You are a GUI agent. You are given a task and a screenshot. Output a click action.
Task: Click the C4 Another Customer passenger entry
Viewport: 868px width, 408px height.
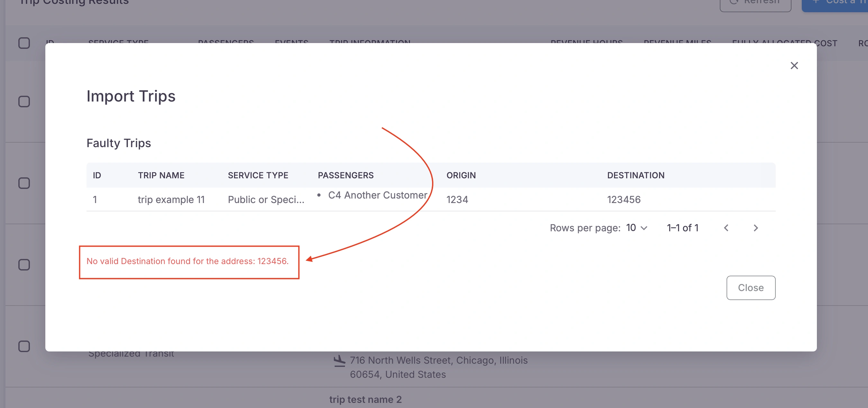[377, 195]
